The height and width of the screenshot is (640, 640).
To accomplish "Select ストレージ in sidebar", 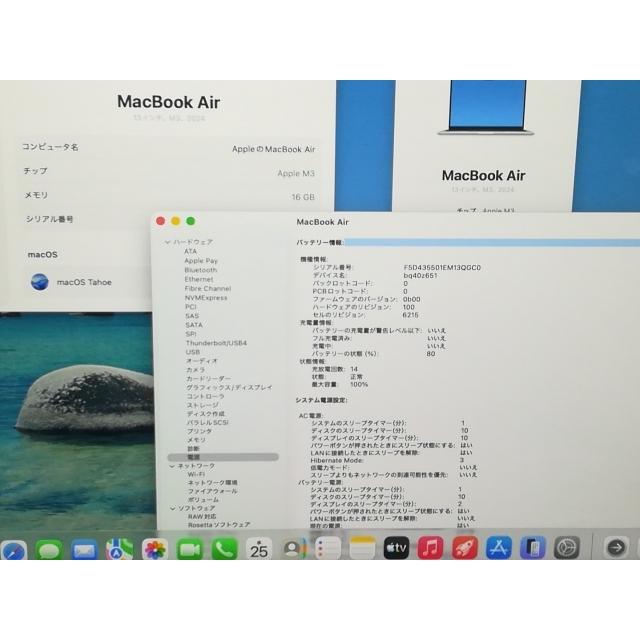I will [203, 405].
